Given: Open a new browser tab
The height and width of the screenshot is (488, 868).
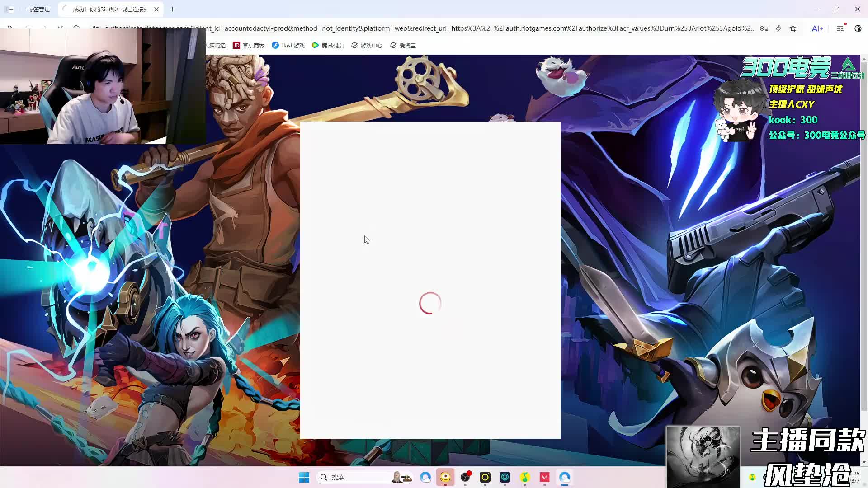Looking at the screenshot, I should pyautogui.click(x=173, y=9).
